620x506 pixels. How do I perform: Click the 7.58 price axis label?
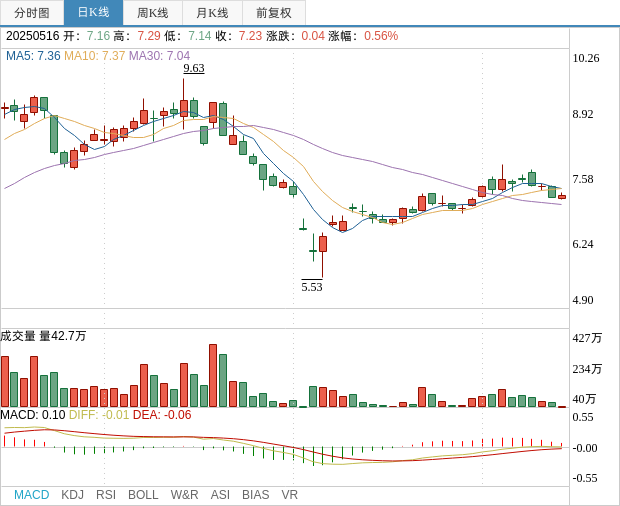tap(583, 179)
